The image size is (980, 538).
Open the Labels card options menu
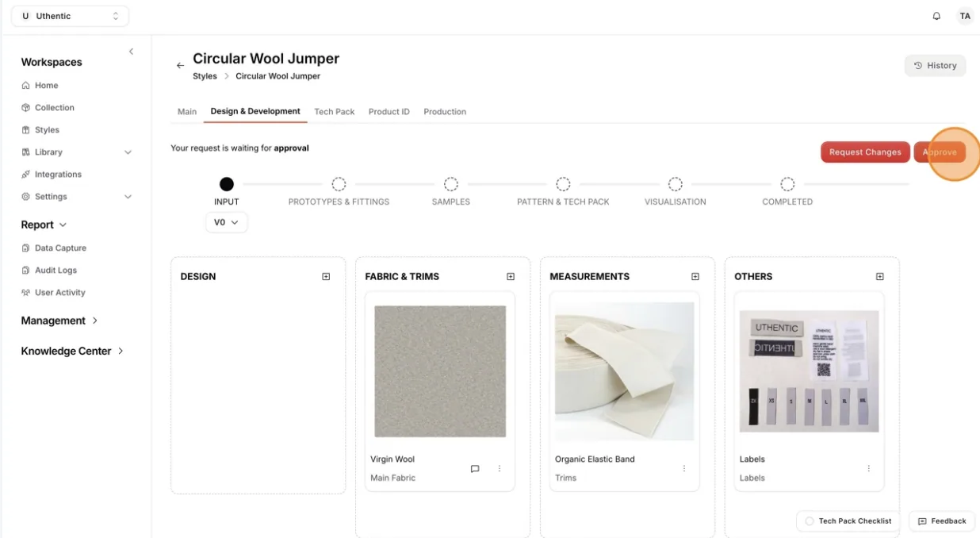[x=869, y=469]
